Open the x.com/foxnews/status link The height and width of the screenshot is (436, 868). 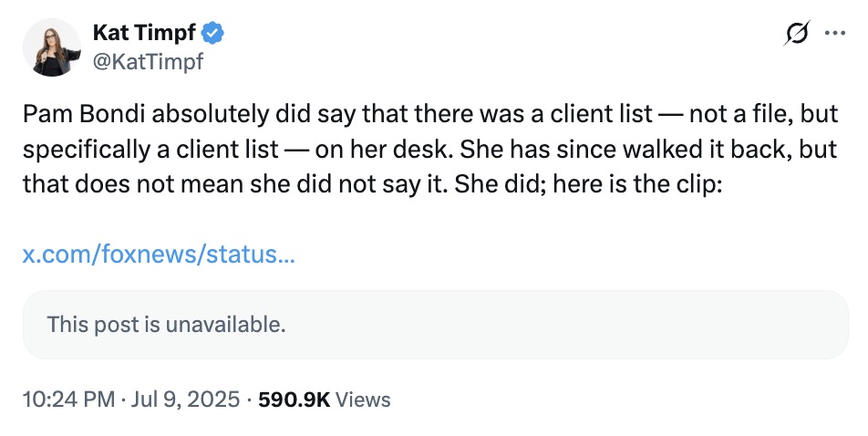point(158,254)
